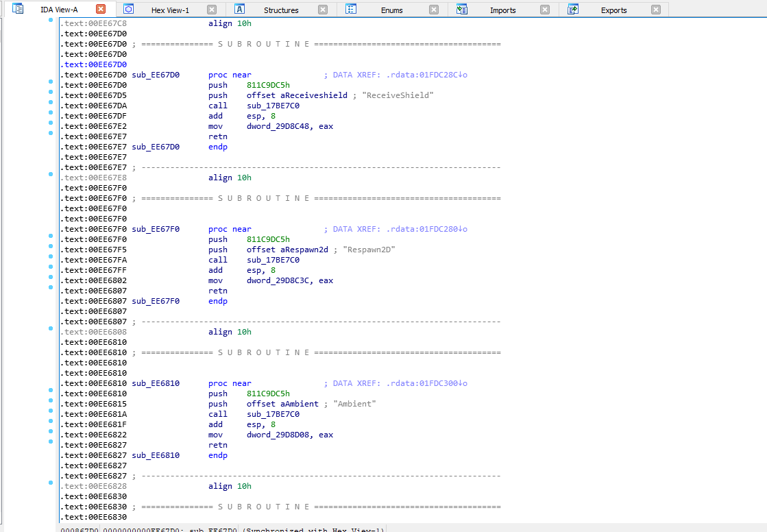Toggle breakpoint dot at address 00EE67FA
This screenshot has width=767, height=532.
click(x=51, y=256)
